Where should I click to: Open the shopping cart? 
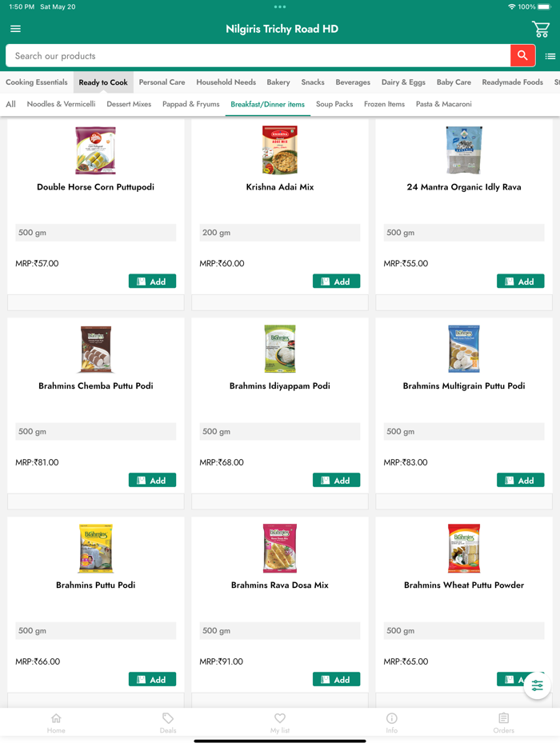(541, 30)
